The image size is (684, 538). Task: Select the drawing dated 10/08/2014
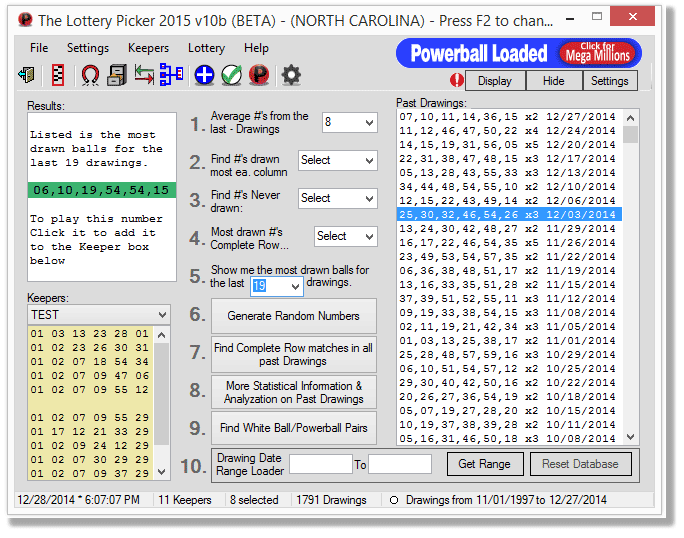(x=509, y=439)
